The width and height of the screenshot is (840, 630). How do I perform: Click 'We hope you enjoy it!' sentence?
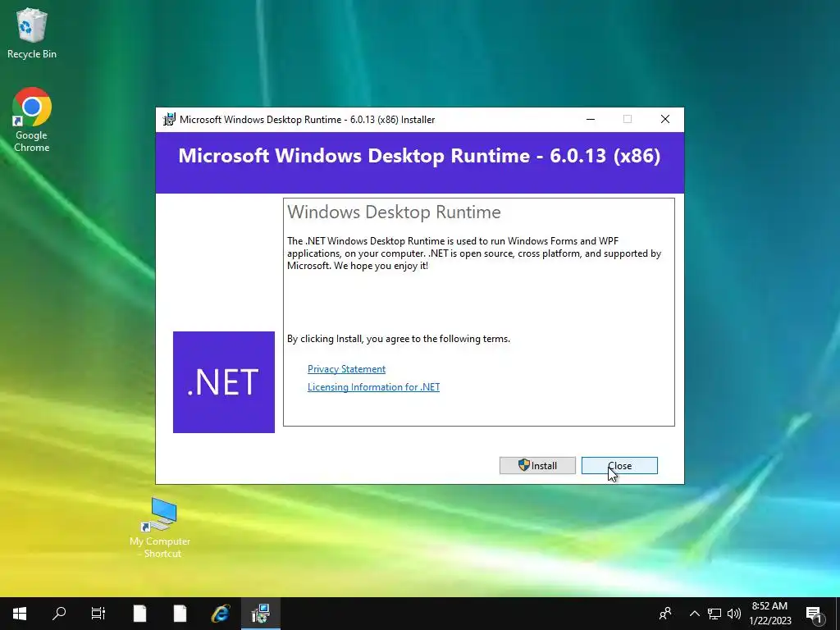[x=381, y=266]
